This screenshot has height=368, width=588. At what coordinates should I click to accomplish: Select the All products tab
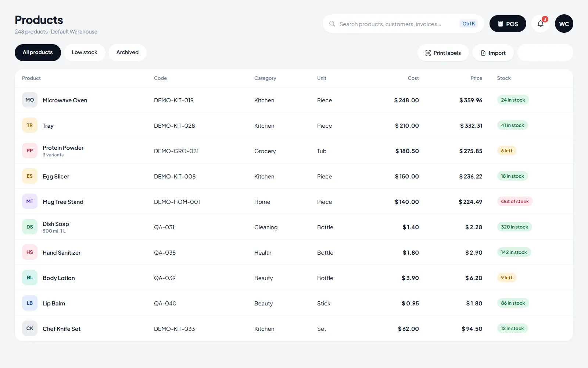38,53
